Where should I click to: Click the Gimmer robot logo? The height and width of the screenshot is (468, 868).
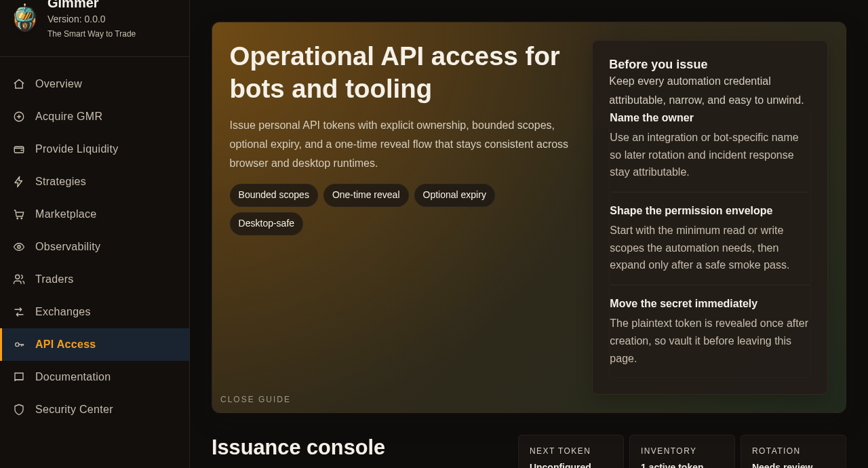24,18
